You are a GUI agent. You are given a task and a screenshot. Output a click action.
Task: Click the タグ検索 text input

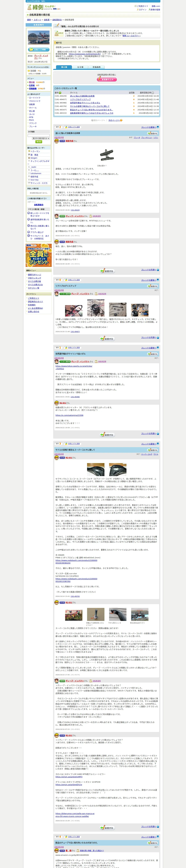click(x=39, y=135)
